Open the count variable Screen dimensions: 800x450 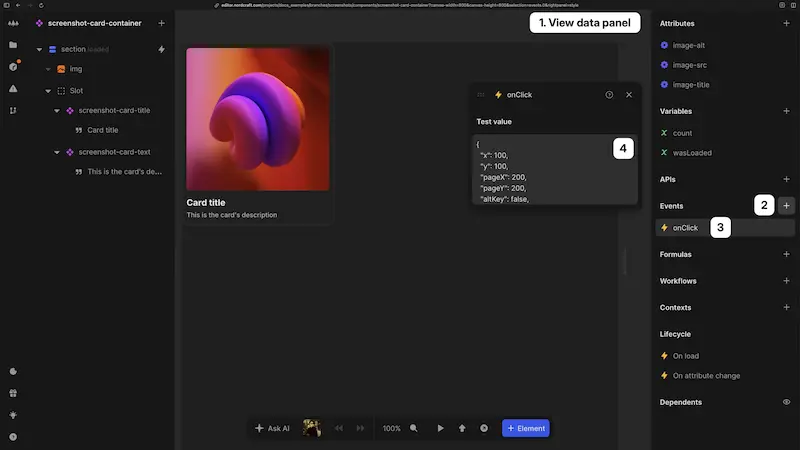682,133
